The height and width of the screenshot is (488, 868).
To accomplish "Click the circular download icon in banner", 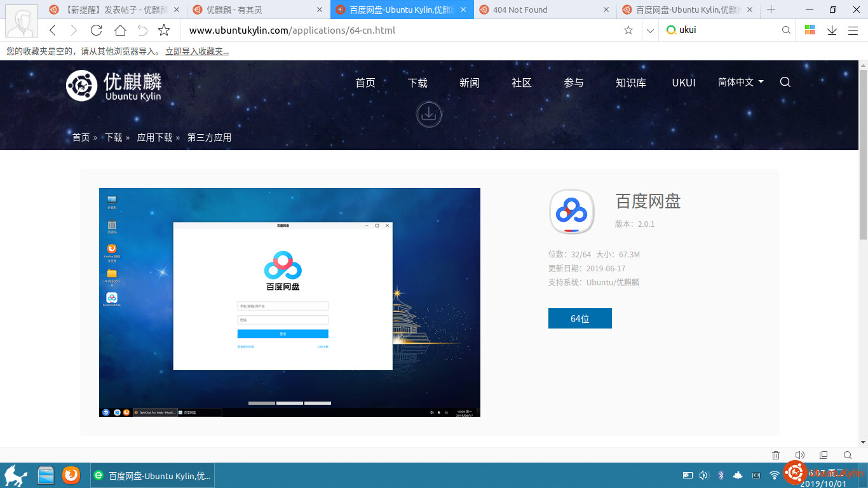I will pos(429,114).
